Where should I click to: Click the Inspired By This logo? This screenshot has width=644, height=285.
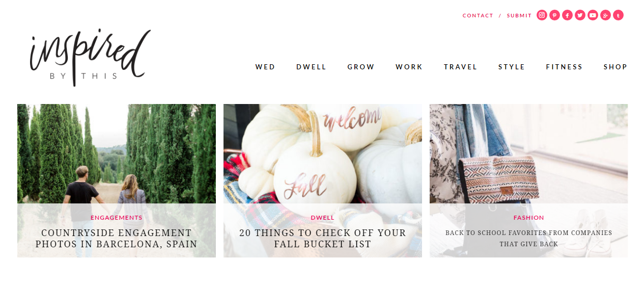coord(90,57)
